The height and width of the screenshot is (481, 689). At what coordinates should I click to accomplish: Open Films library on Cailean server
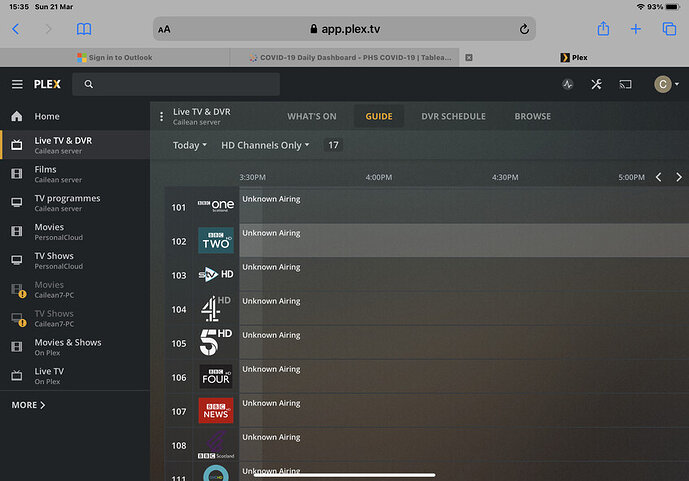coord(75,174)
